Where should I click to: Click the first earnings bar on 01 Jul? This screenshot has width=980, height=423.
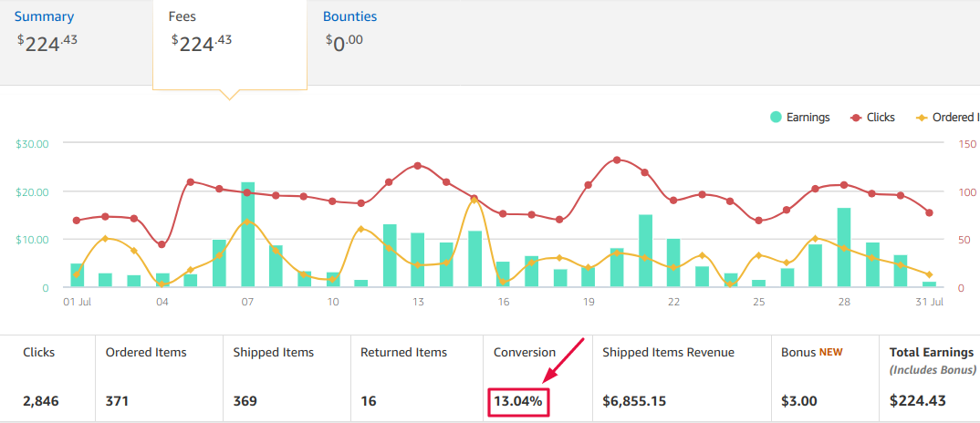77,275
